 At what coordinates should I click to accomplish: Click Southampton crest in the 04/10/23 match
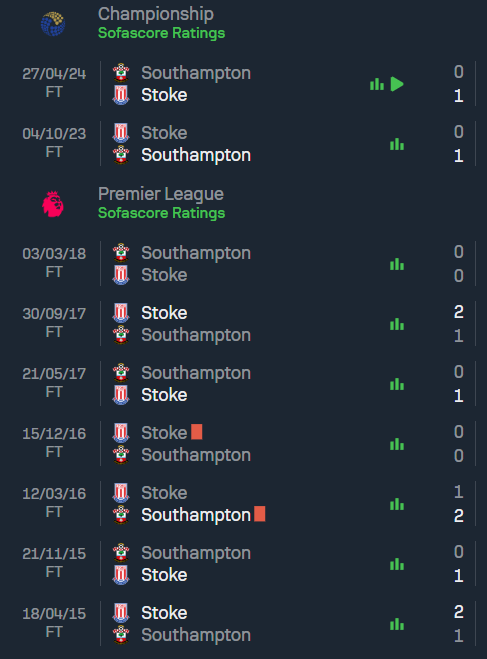pos(121,155)
